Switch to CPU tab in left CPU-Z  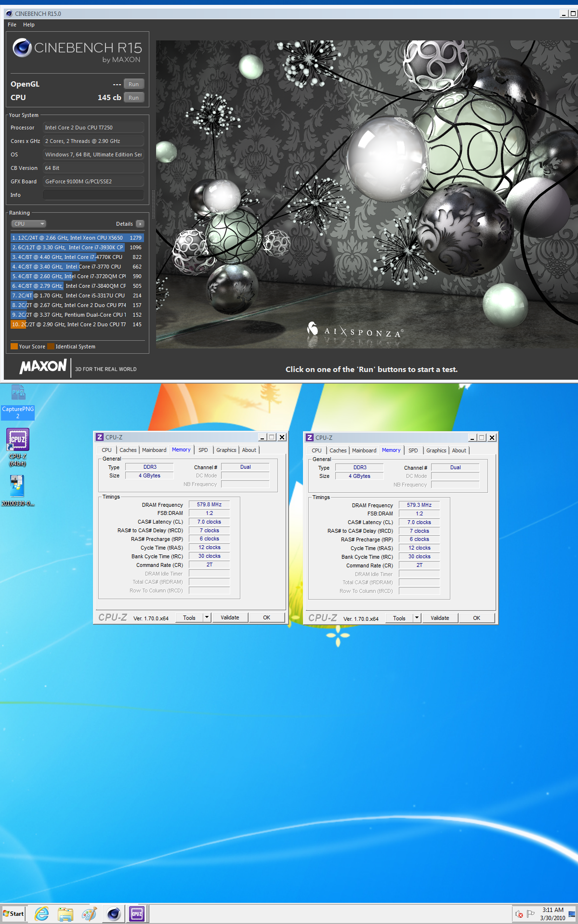click(x=107, y=450)
